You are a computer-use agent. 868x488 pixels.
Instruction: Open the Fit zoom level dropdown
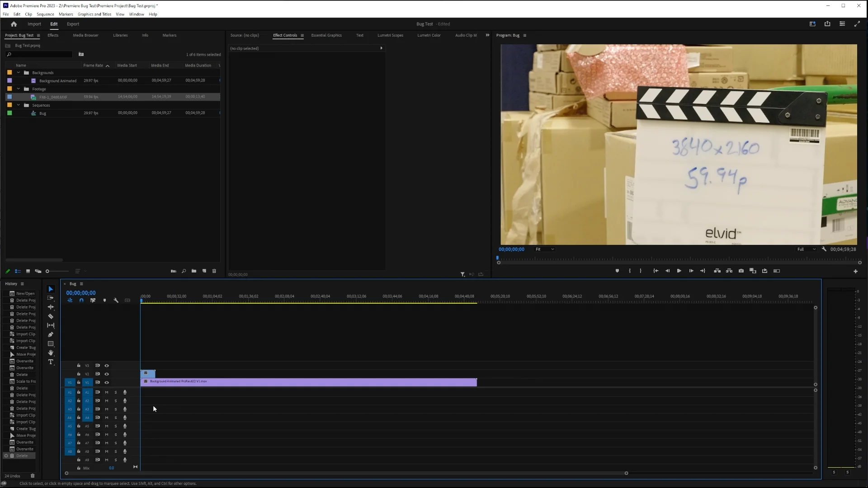click(544, 249)
